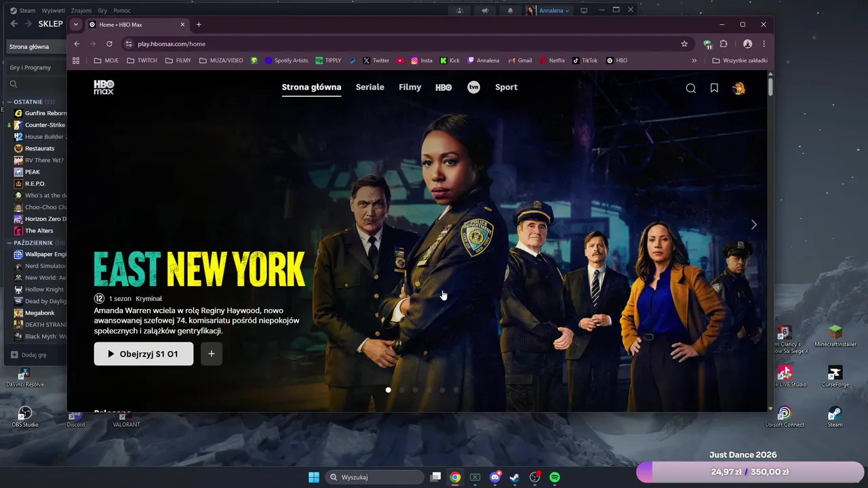The height and width of the screenshot is (488, 868).
Task: Advance hero carousel with right arrow
Action: [753, 224]
